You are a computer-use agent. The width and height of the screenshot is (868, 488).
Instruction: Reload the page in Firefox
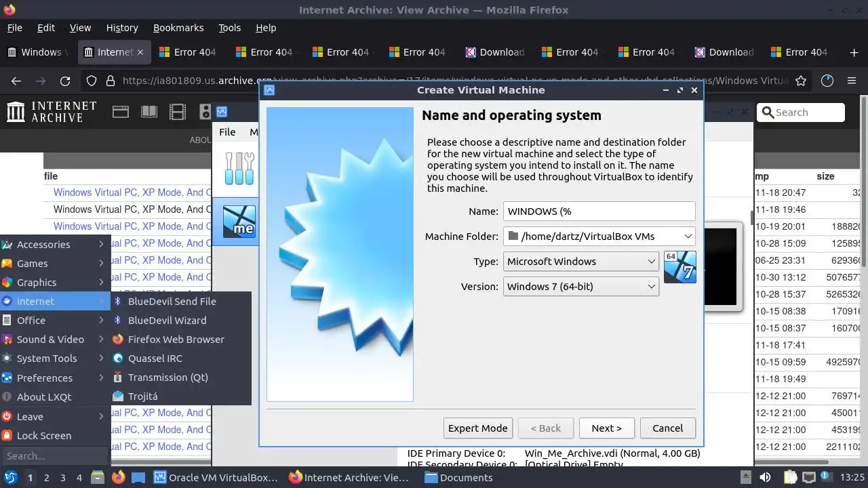click(x=65, y=81)
